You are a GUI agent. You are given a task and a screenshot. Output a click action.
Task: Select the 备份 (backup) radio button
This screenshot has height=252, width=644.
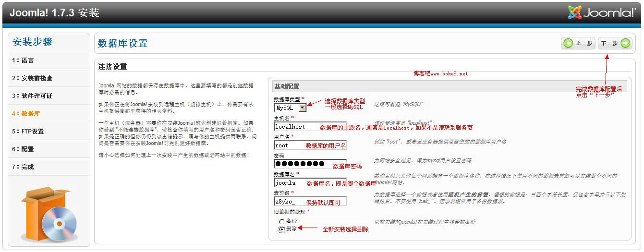[x=281, y=221]
